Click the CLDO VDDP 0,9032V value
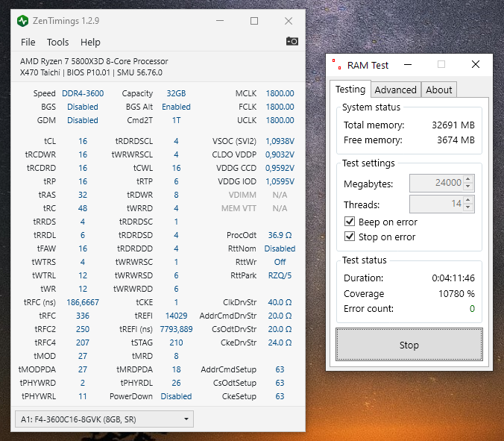This screenshot has width=504, height=441. point(280,154)
